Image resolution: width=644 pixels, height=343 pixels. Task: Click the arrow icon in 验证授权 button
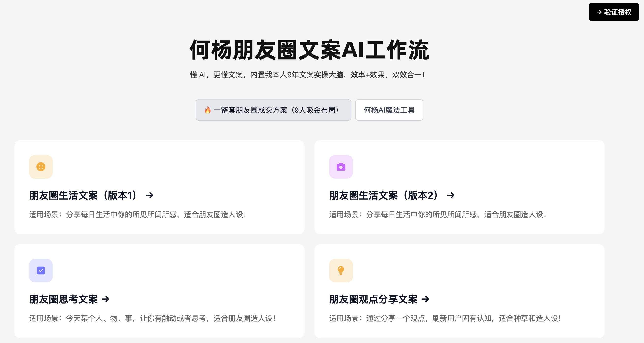(599, 12)
